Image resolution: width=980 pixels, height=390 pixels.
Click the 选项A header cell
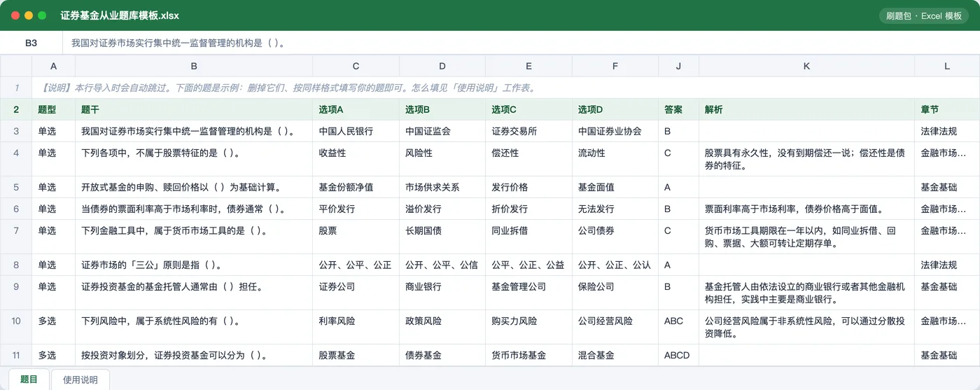(356, 109)
